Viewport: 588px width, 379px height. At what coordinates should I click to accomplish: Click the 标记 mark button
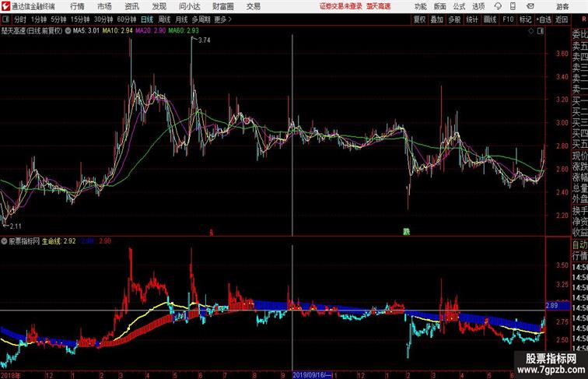click(x=525, y=19)
